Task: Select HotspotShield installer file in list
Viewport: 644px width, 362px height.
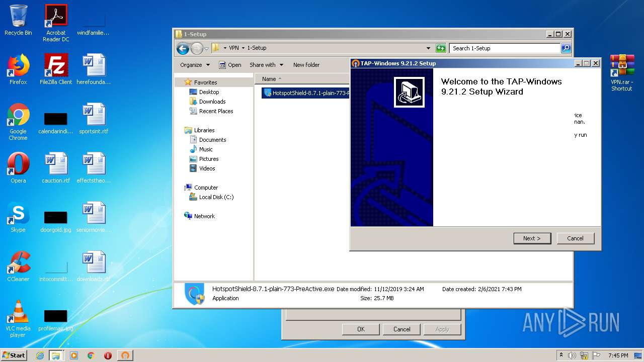Action: click(x=306, y=93)
